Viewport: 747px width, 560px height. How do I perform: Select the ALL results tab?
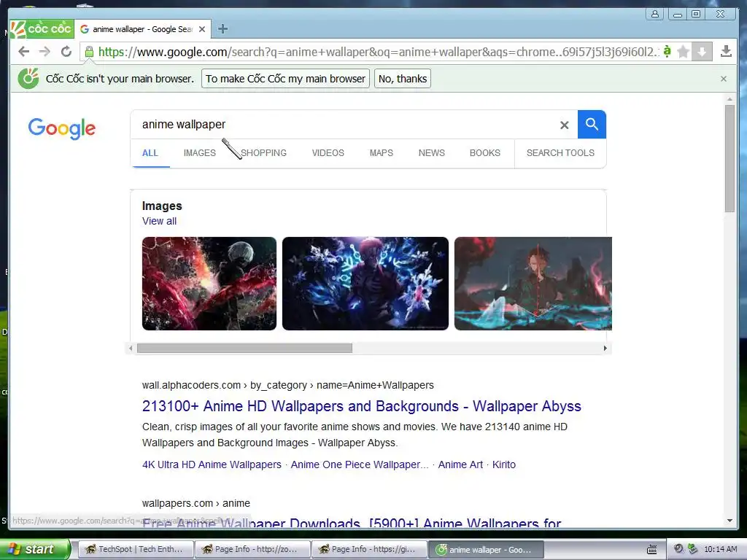coord(150,153)
